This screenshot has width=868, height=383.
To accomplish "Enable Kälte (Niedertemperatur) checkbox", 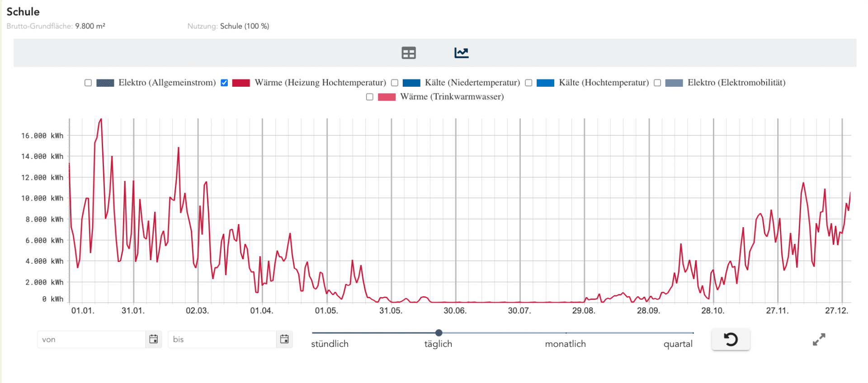I will point(395,83).
